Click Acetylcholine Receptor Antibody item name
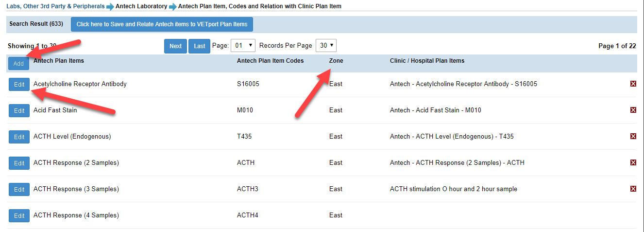The width and height of the screenshot is (644, 232). (x=80, y=84)
